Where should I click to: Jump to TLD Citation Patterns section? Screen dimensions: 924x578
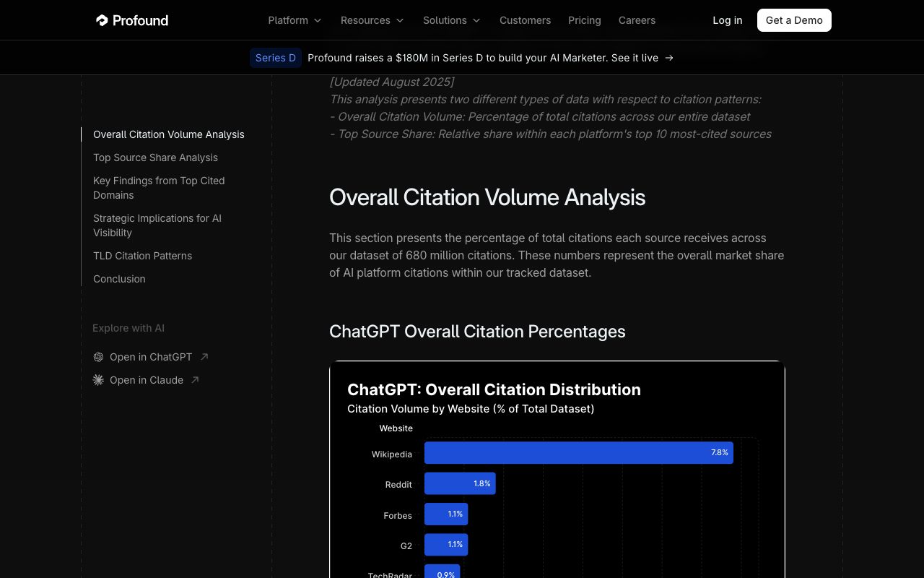142,256
